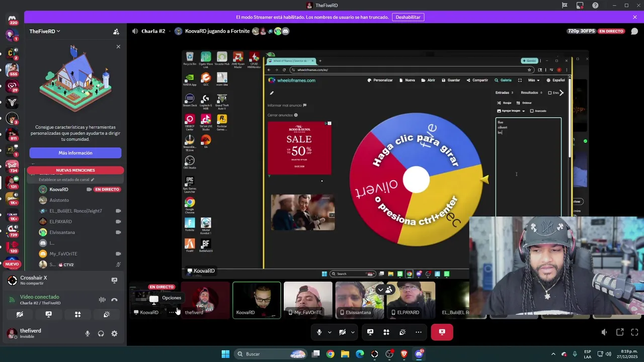Click the NUEVO servers indicator
The height and width of the screenshot is (362, 644).
click(x=12, y=264)
